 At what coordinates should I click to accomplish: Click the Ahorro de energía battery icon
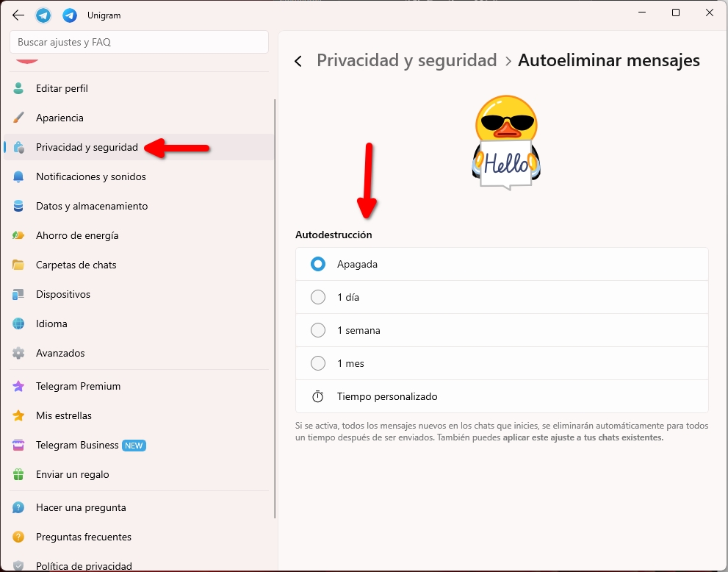(18, 235)
